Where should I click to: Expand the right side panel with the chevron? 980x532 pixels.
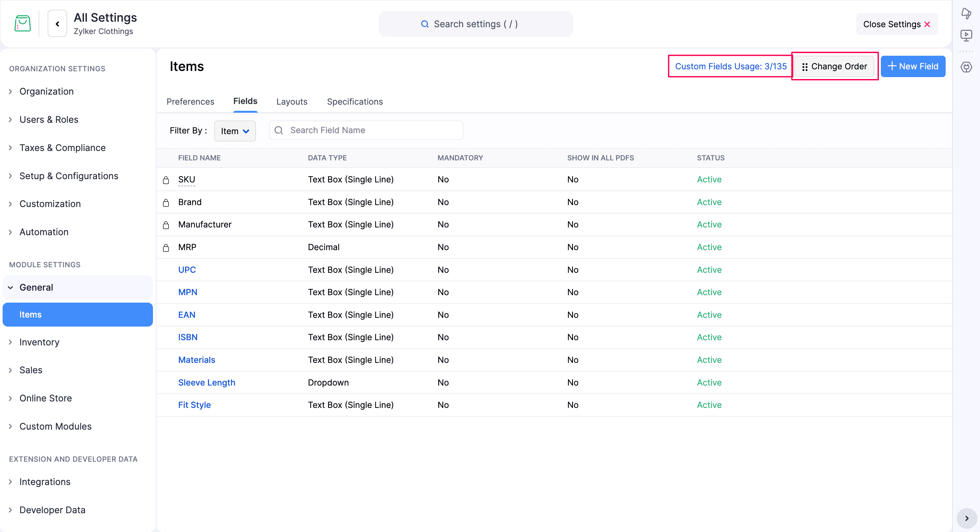[967, 518]
